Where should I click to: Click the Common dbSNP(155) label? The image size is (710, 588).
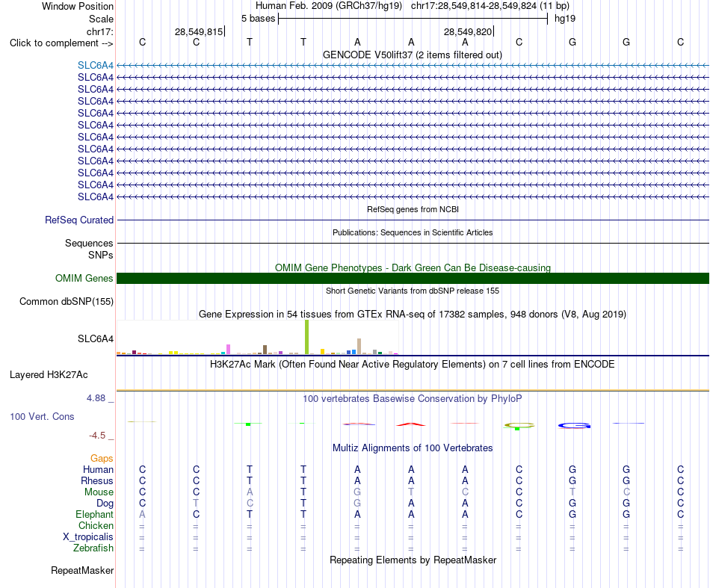tap(66, 301)
